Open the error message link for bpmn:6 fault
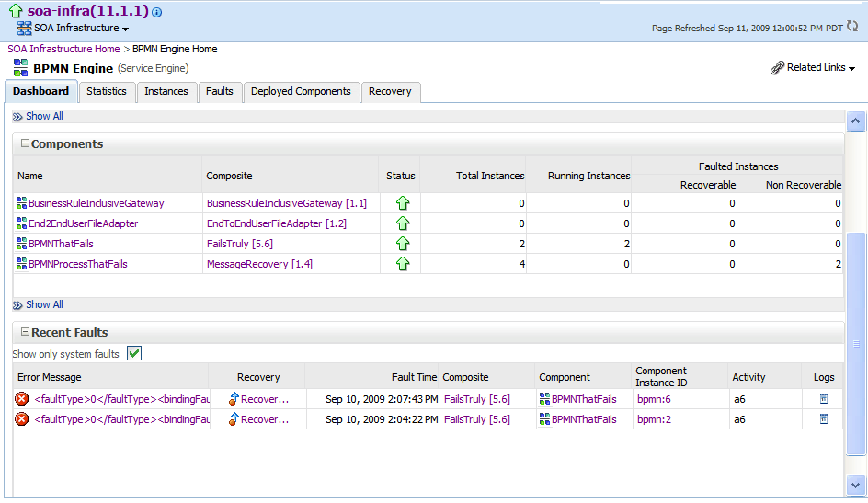868x503 pixels. [122, 399]
